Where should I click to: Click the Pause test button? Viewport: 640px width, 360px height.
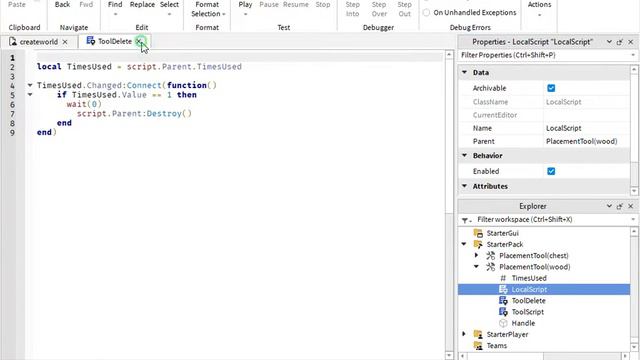[269, 4]
